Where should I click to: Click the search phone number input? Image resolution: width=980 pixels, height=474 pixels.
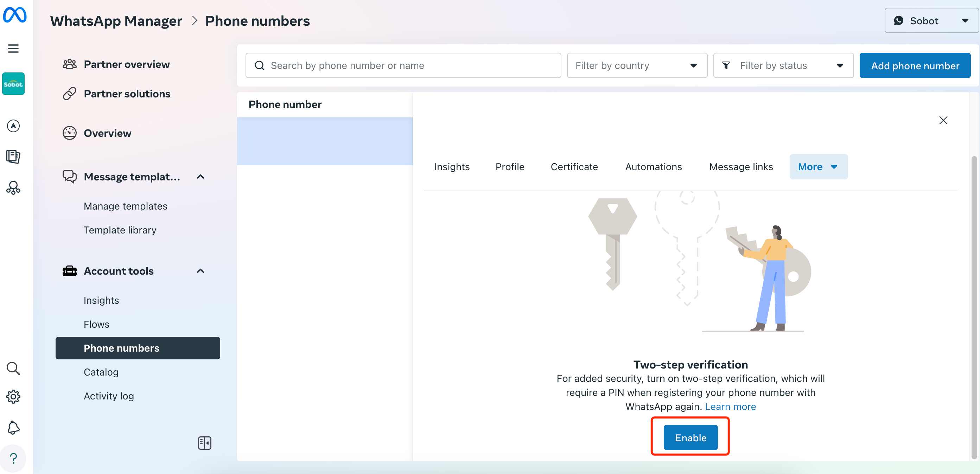[403, 65]
